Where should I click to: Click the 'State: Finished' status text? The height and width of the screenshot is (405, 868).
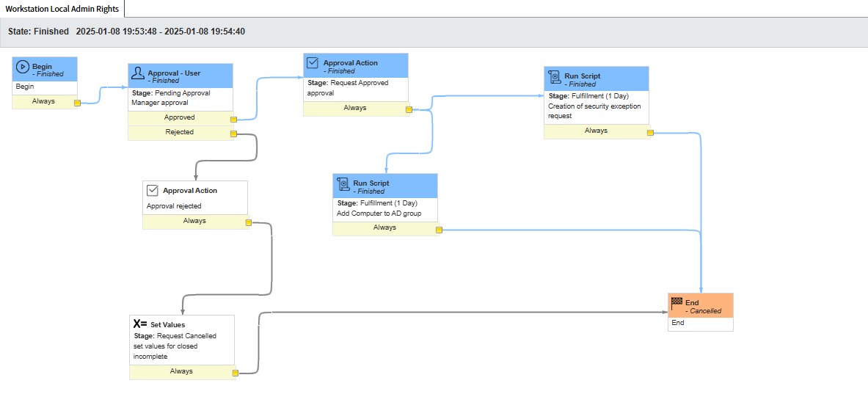pyautogui.click(x=38, y=32)
